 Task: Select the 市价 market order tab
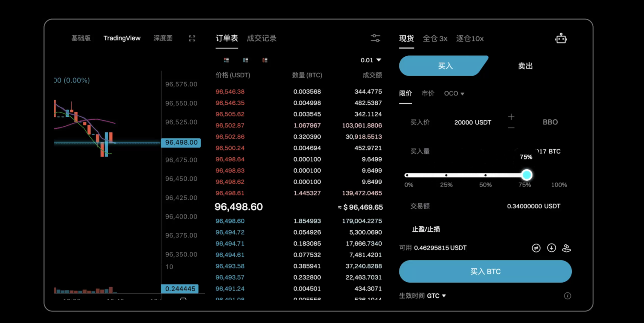coord(428,94)
